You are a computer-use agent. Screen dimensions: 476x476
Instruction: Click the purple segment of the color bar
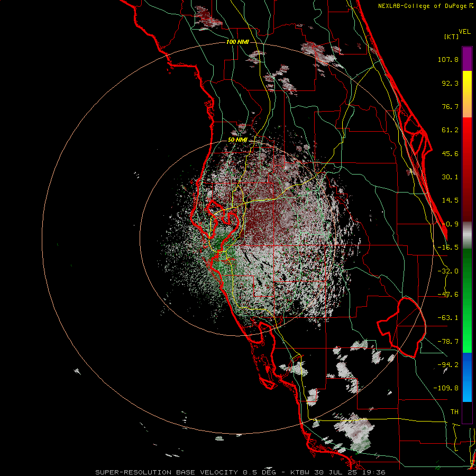click(467, 59)
